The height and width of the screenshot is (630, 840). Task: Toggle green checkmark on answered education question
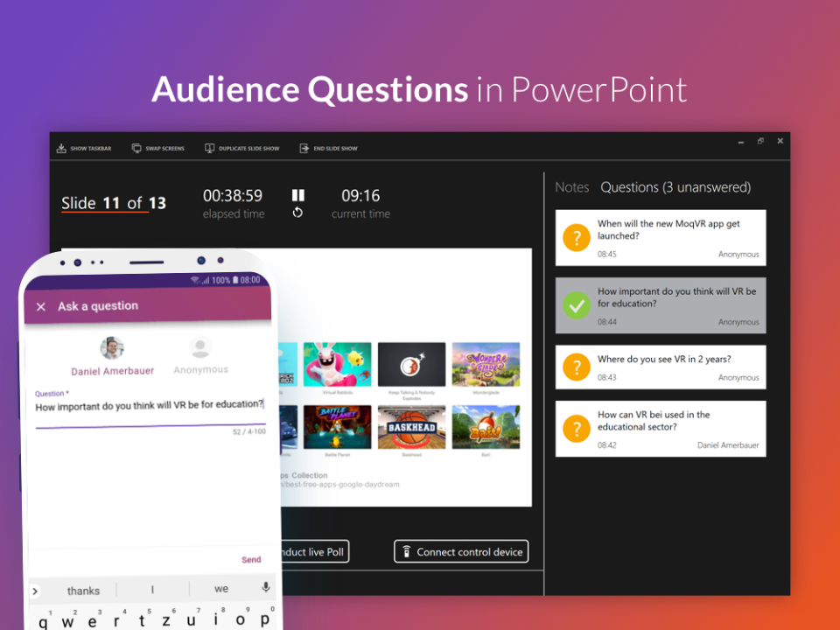click(x=576, y=304)
